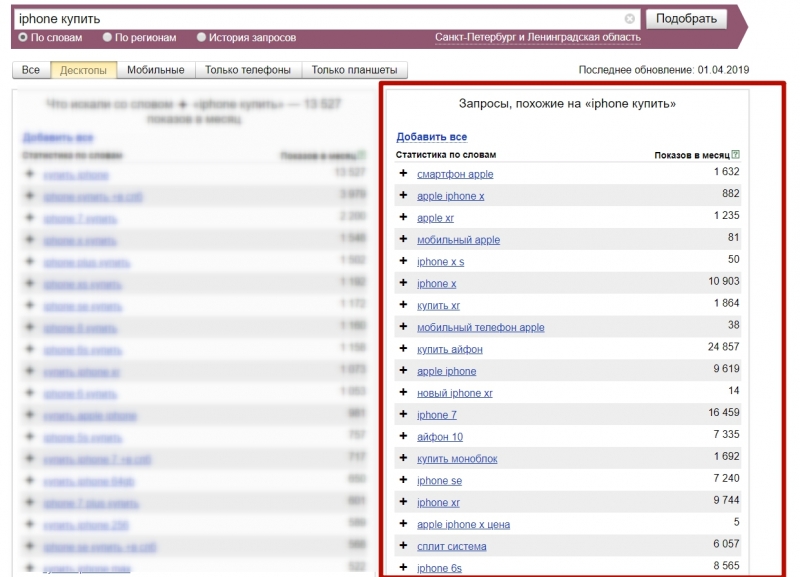The image size is (800, 577).
Task: Select column header 'Статистика по словам' on right
Action: coord(446,155)
